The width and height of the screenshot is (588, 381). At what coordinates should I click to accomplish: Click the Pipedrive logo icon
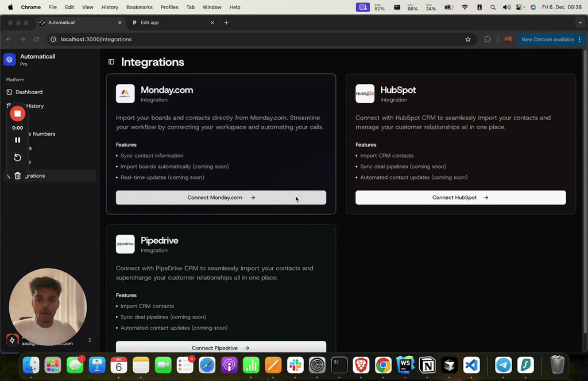click(x=125, y=244)
